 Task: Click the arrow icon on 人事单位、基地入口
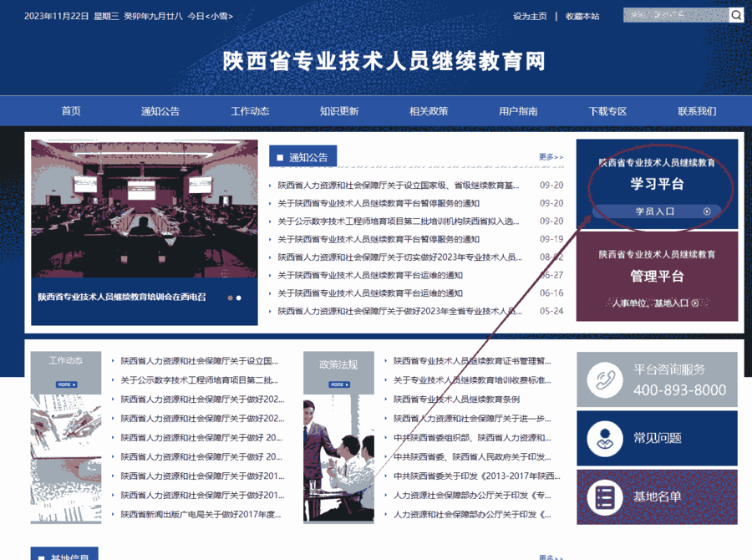[694, 303]
